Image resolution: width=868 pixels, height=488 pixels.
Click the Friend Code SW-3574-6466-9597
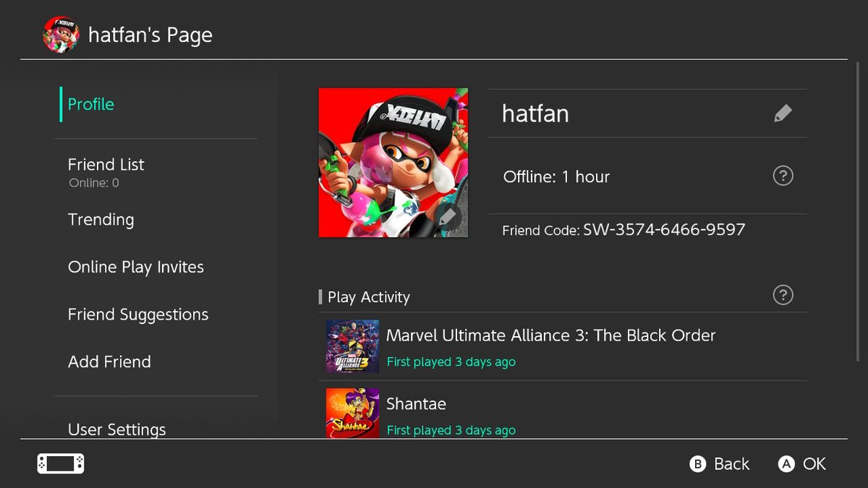[x=624, y=230]
